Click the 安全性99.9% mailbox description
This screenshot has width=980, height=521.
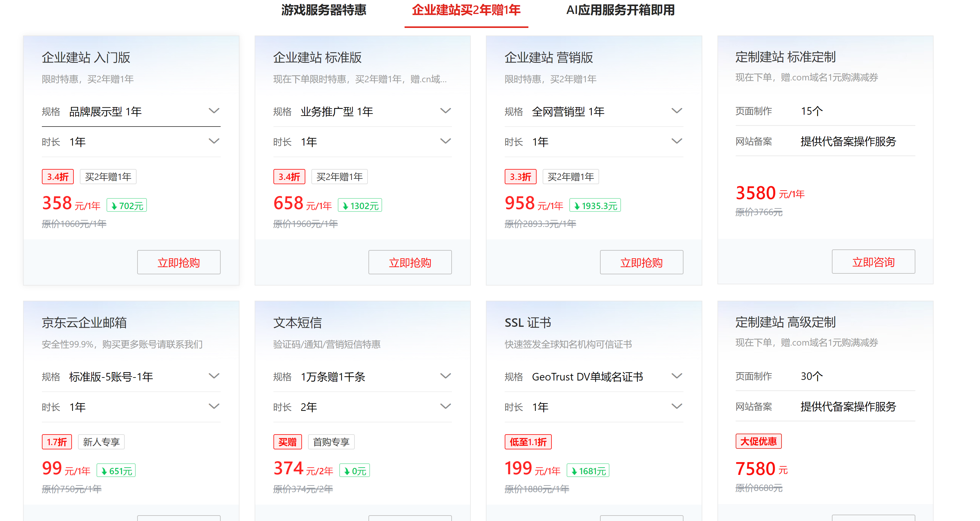coord(122,344)
